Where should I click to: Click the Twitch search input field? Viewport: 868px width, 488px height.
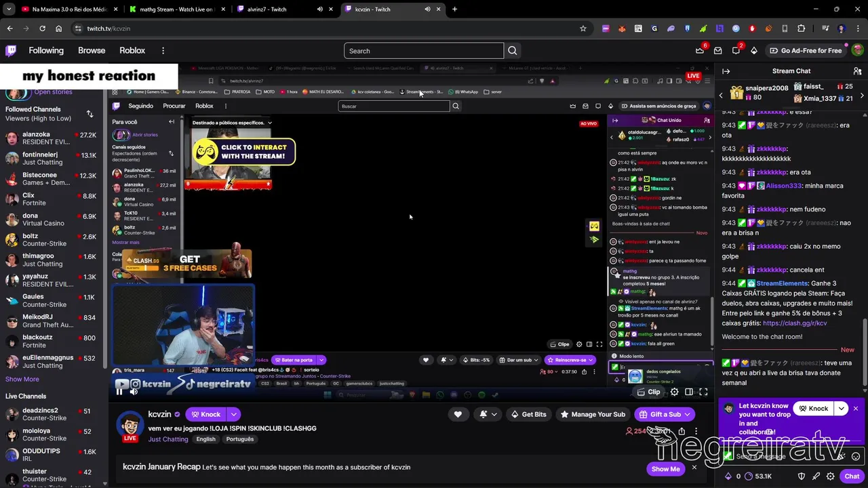(x=424, y=51)
